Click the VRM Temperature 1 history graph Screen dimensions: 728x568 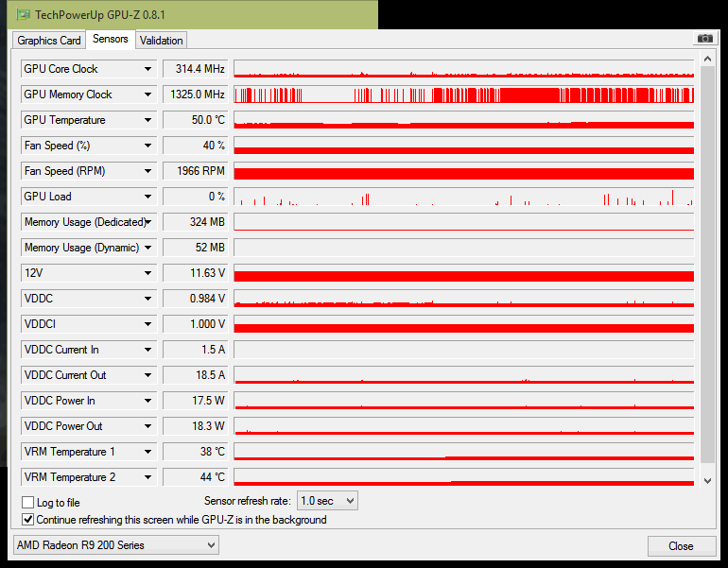tap(464, 452)
